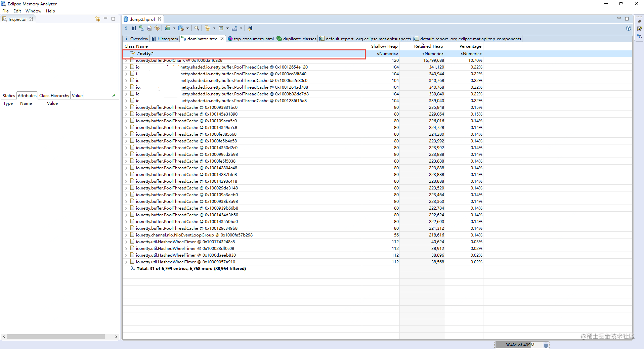Sort by Retained Heap column header

(428, 46)
